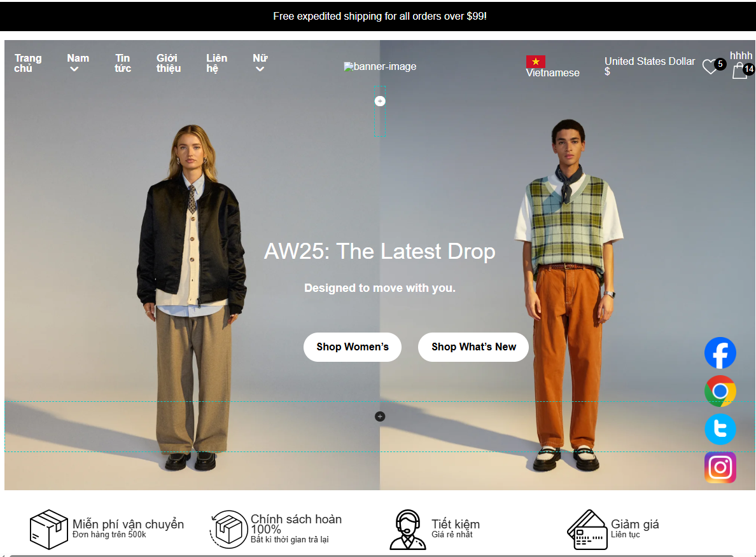Click the customer support headset icon
The height and width of the screenshot is (557, 756).
(407, 529)
